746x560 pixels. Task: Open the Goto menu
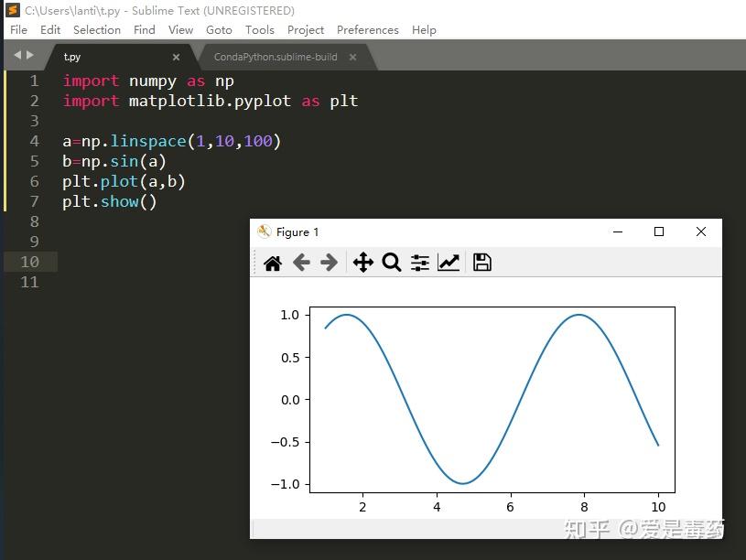point(219,29)
